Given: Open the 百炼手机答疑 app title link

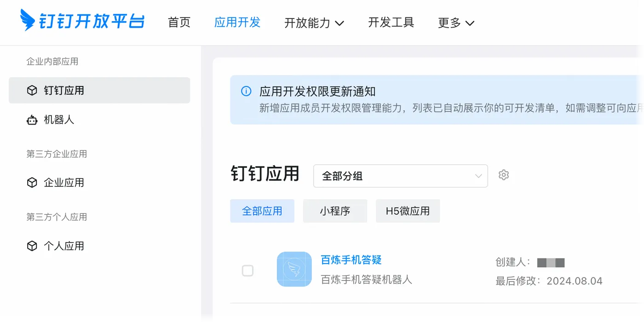Looking at the screenshot, I should tap(351, 260).
